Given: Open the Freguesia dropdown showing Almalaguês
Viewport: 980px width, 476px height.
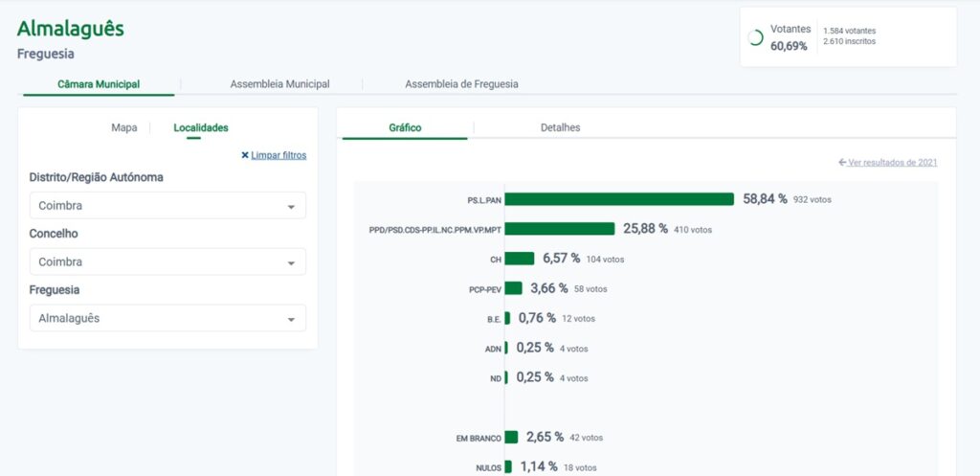Looking at the screenshot, I should pos(167,318).
